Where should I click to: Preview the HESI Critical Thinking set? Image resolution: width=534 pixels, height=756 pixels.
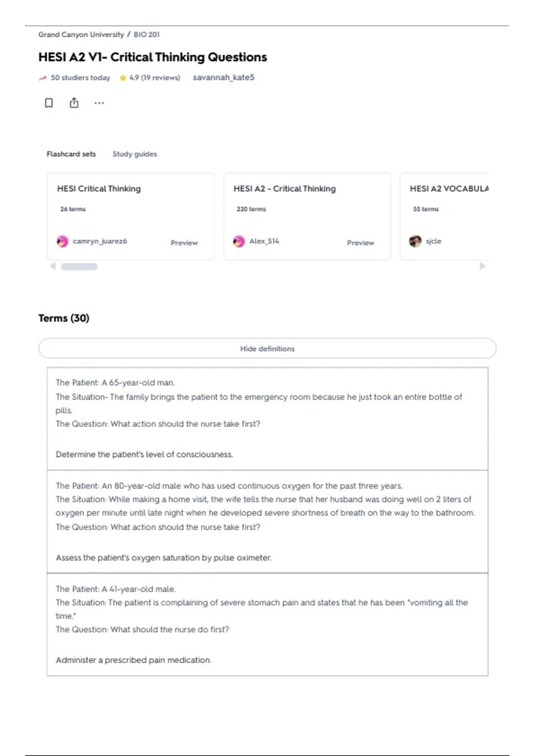pyautogui.click(x=184, y=243)
